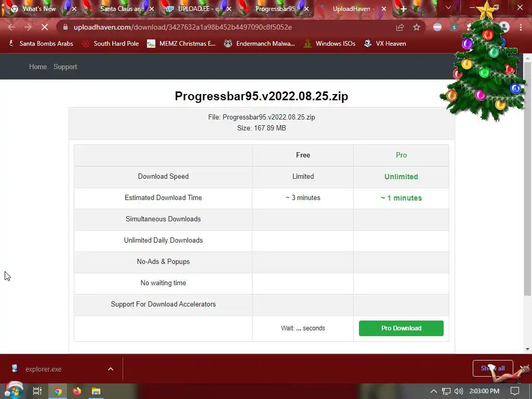532x399 pixels.
Task: Open the VX Heaven bookmark
Action: [385, 44]
